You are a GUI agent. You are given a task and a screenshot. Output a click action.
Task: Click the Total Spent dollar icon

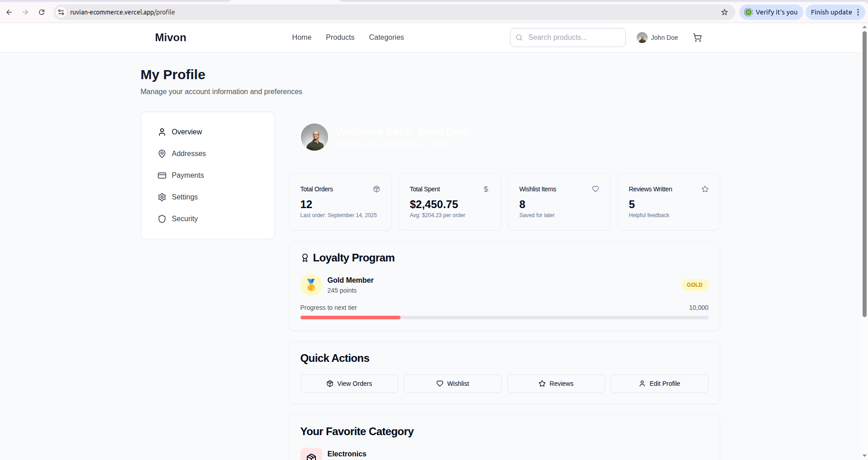click(x=486, y=189)
